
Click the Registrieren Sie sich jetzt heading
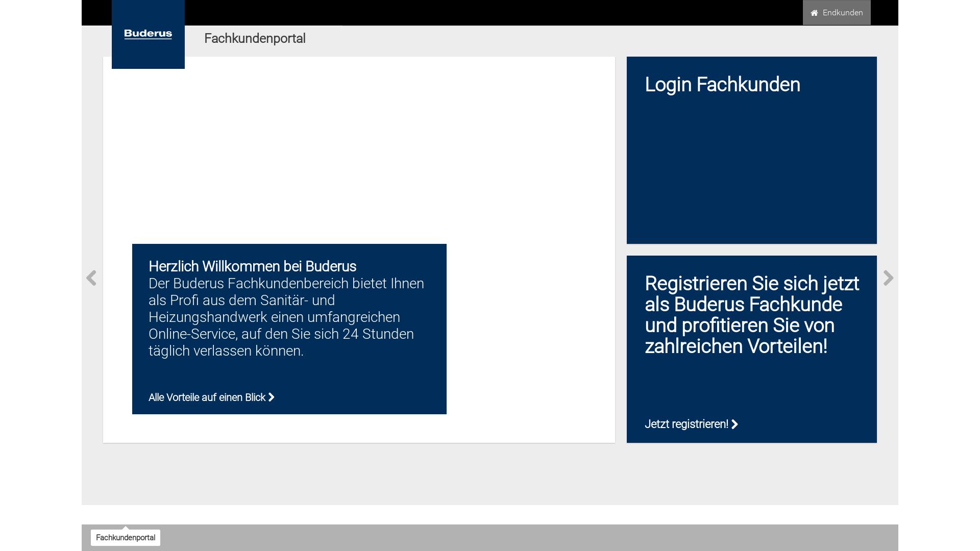tap(752, 315)
